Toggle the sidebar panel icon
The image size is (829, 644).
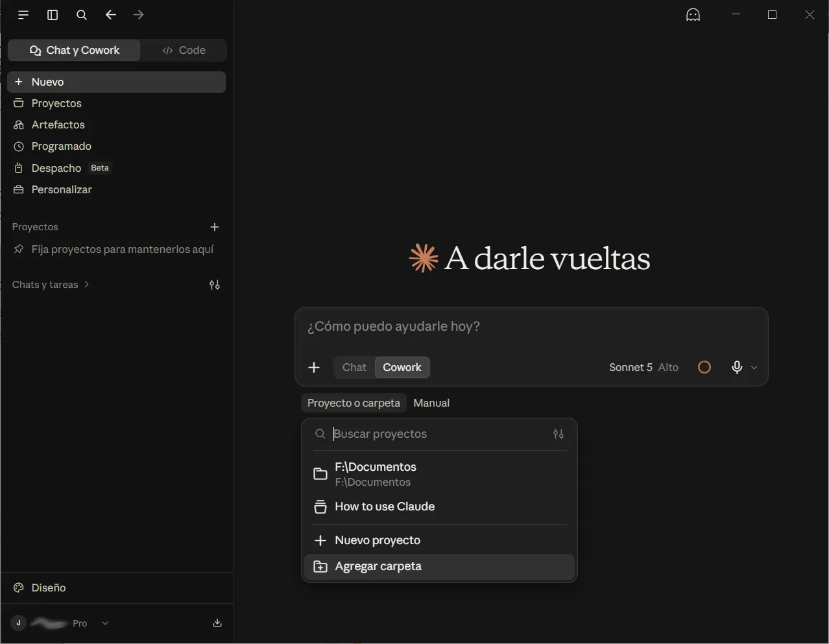(53, 15)
